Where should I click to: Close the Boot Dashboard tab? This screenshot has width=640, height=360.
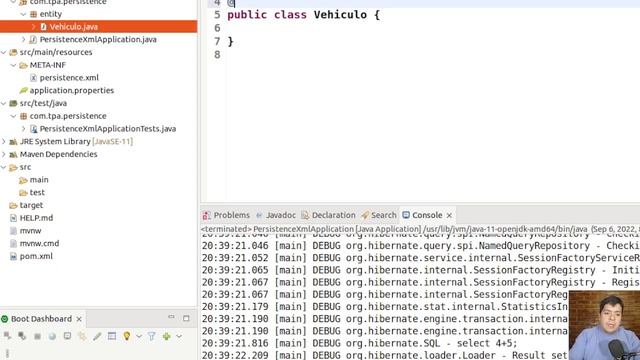79,319
